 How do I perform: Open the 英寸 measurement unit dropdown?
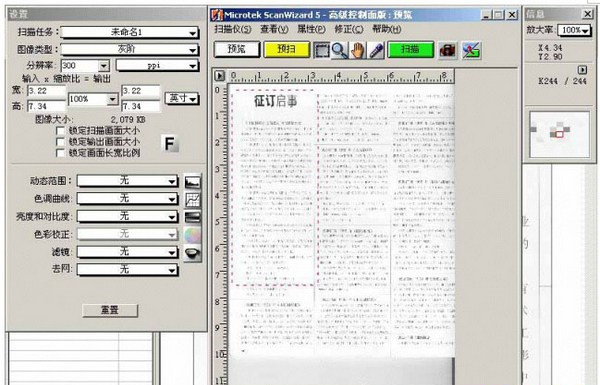click(182, 99)
